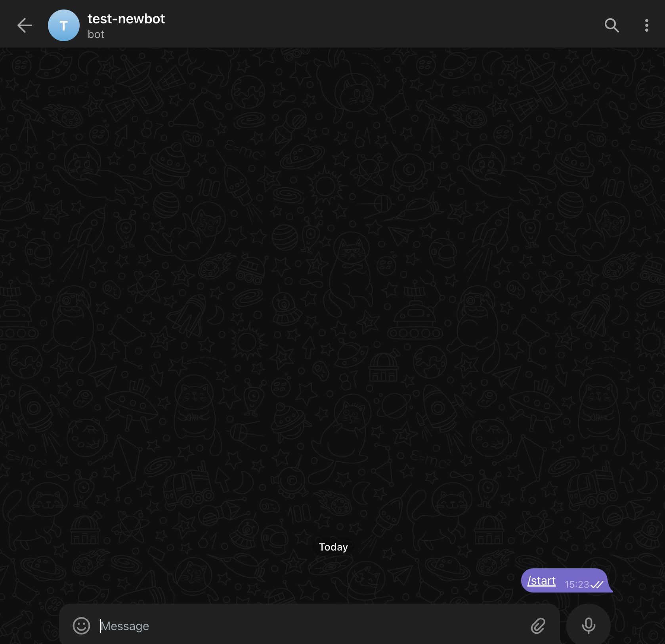Go back using the left arrow
This screenshot has height=644, width=665.
point(25,25)
